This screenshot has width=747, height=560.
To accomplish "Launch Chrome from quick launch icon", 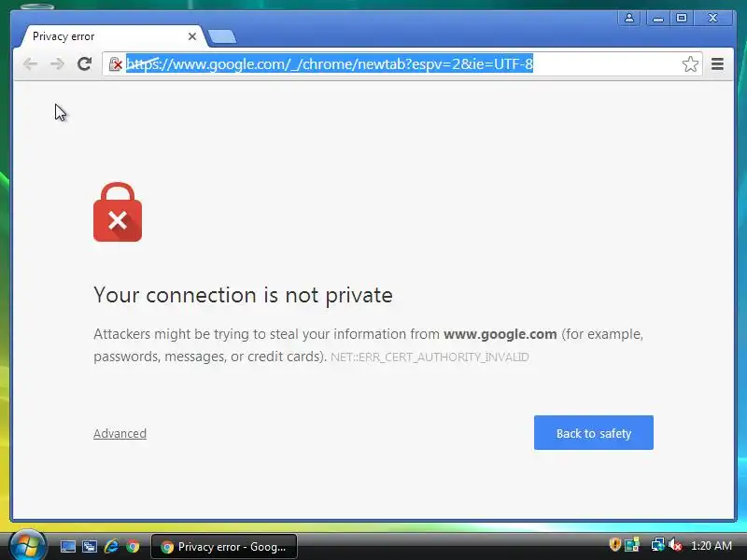I will click(x=133, y=546).
